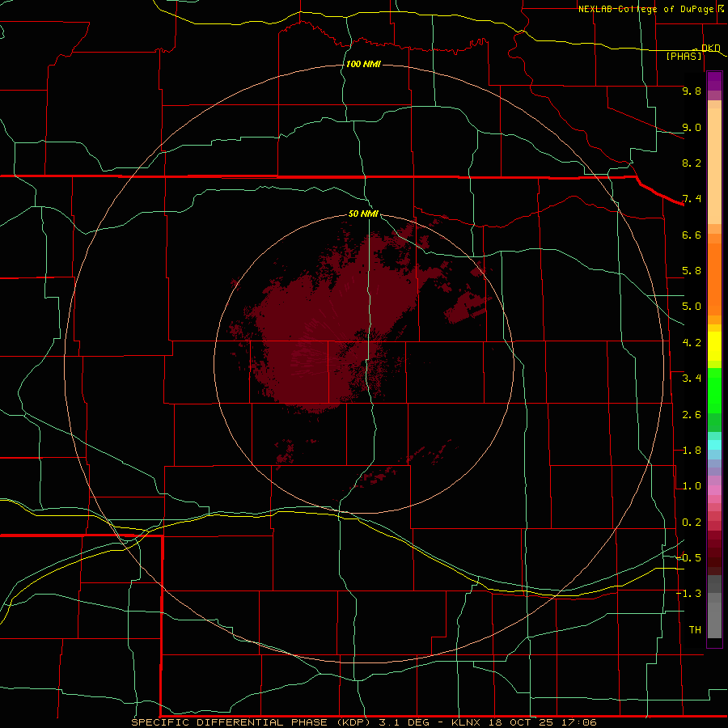Click the -0.5 color scale value
728x728 pixels.
pos(688,558)
